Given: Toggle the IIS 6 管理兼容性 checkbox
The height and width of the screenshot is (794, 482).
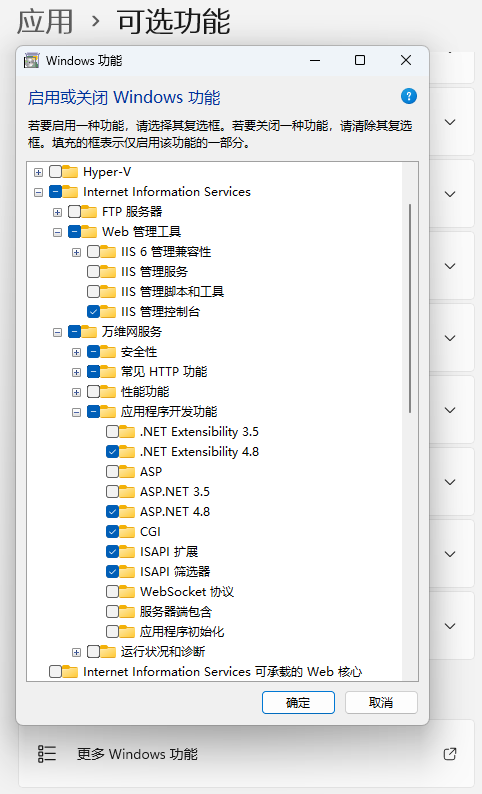Looking at the screenshot, I should [x=93, y=251].
